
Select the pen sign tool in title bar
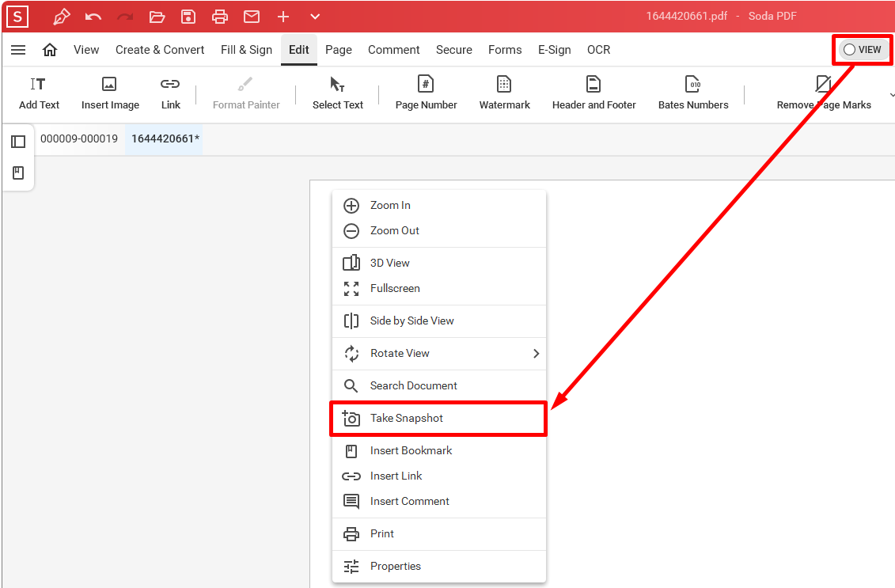coord(62,17)
